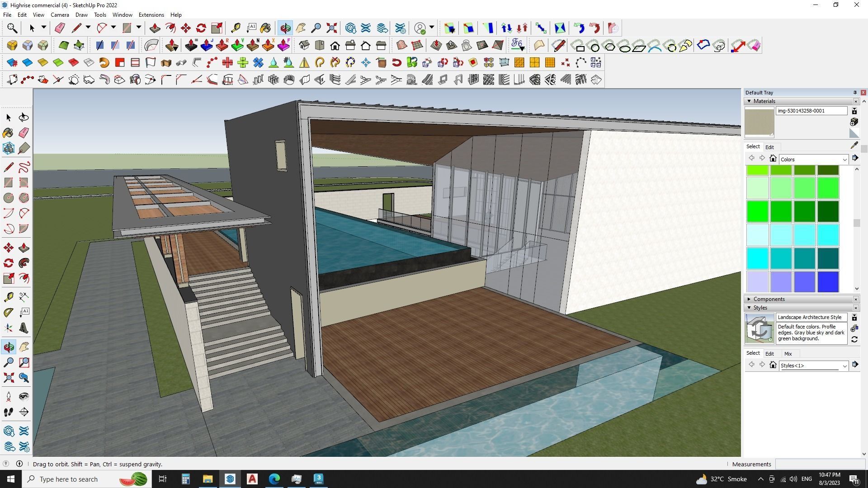
Task: Activate the Orbit tool in left toolbar
Action: pyautogui.click(x=8, y=347)
